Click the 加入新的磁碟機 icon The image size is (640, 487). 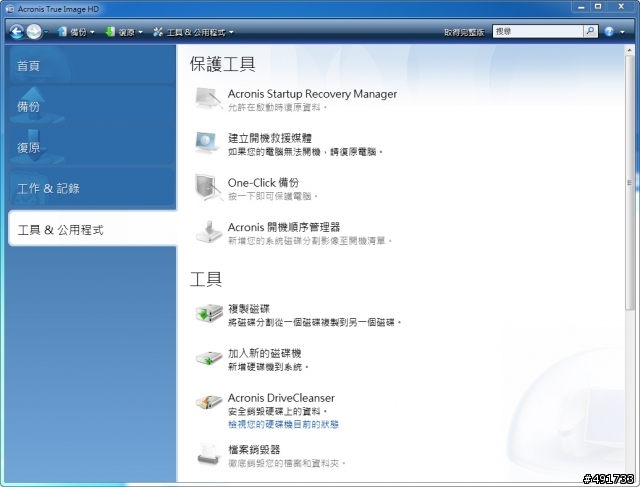pos(209,358)
